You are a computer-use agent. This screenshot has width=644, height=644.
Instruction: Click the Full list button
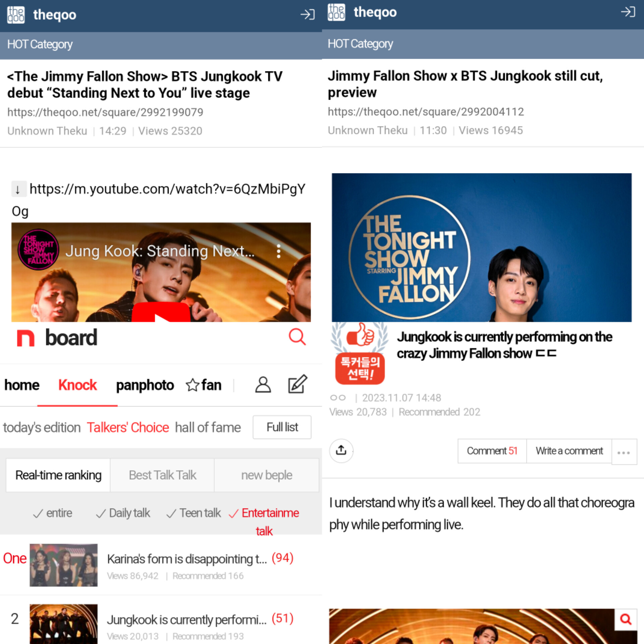tap(282, 427)
